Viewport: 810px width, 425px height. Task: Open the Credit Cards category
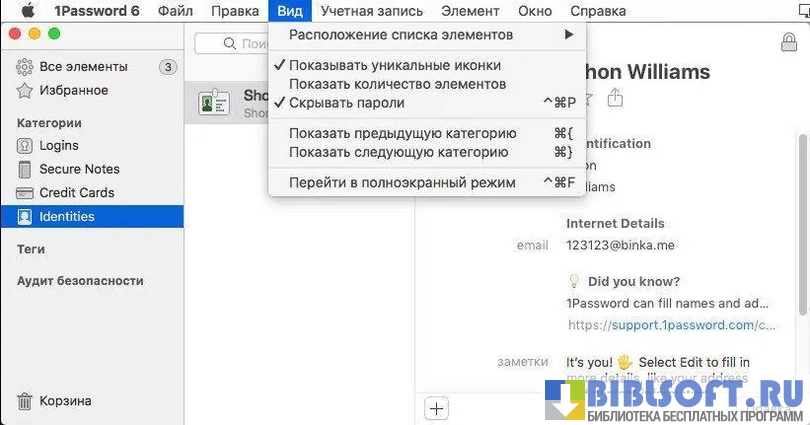76,192
